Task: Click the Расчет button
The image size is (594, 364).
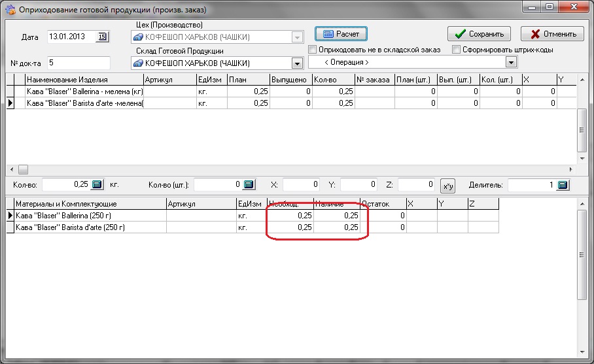Action: click(341, 33)
